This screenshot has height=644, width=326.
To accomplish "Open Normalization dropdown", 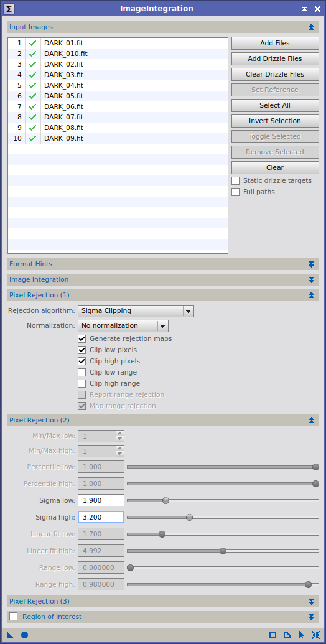I will [x=123, y=325].
